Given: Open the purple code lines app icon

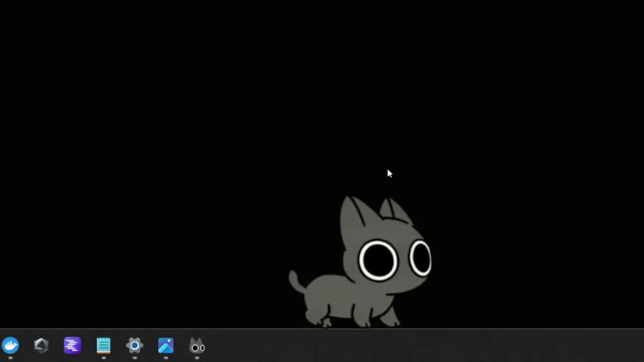Looking at the screenshot, I should [x=72, y=345].
